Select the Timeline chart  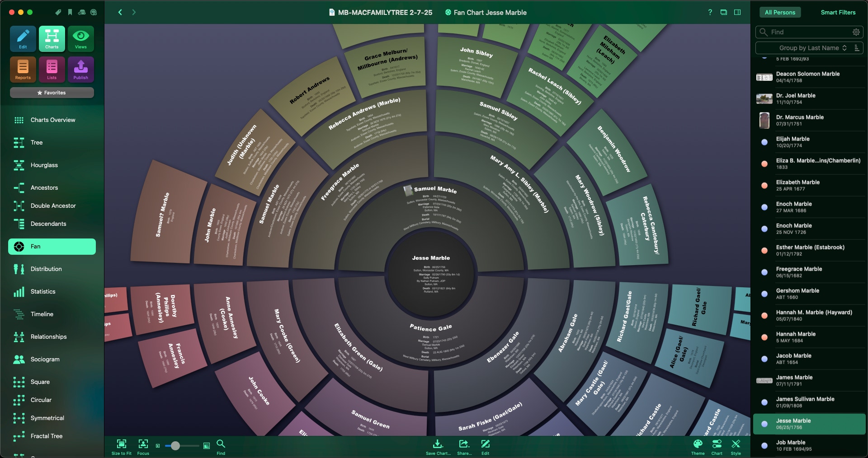click(x=52, y=314)
